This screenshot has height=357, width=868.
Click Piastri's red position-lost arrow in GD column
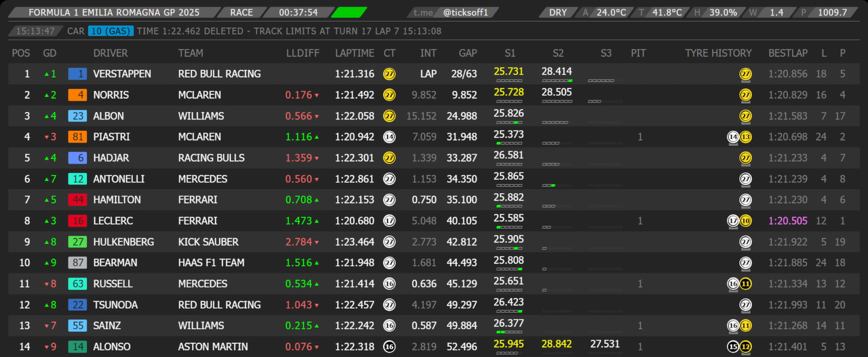coord(46,137)
